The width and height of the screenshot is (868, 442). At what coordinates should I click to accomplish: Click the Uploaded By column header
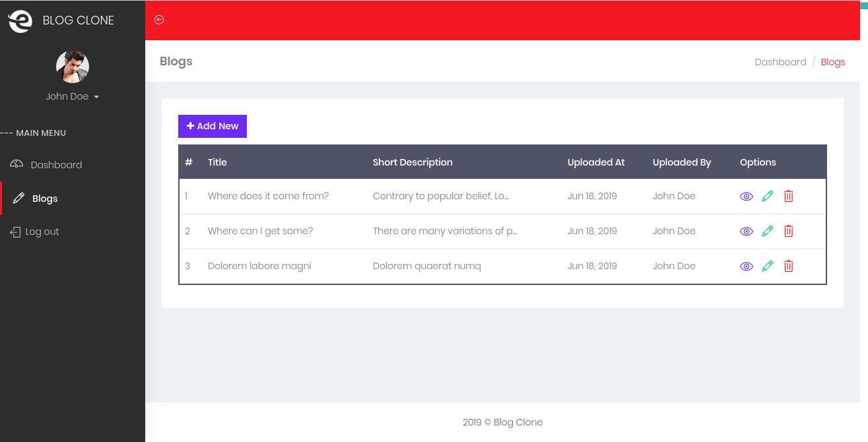point(682,162)
